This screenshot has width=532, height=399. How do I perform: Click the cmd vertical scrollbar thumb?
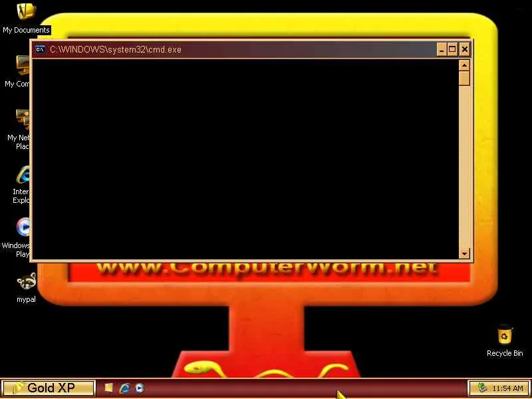(464, 78)
